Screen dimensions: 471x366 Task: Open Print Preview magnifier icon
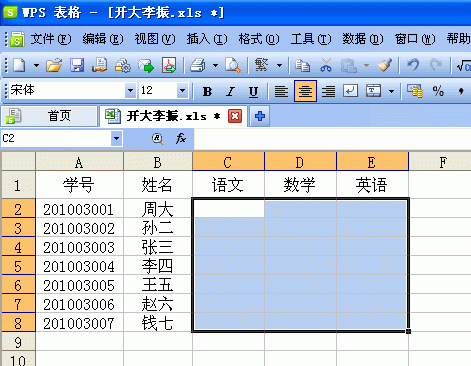[232, 65]
